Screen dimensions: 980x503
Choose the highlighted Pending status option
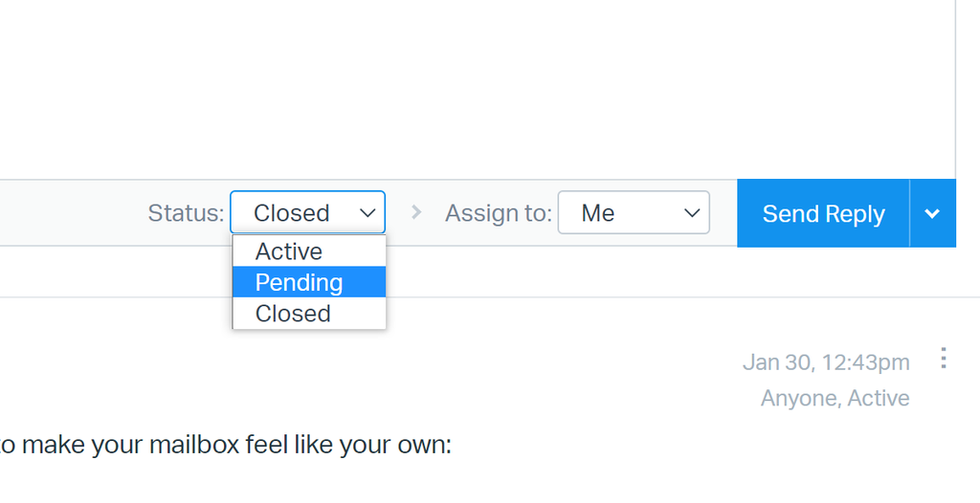tap(309, 282)
